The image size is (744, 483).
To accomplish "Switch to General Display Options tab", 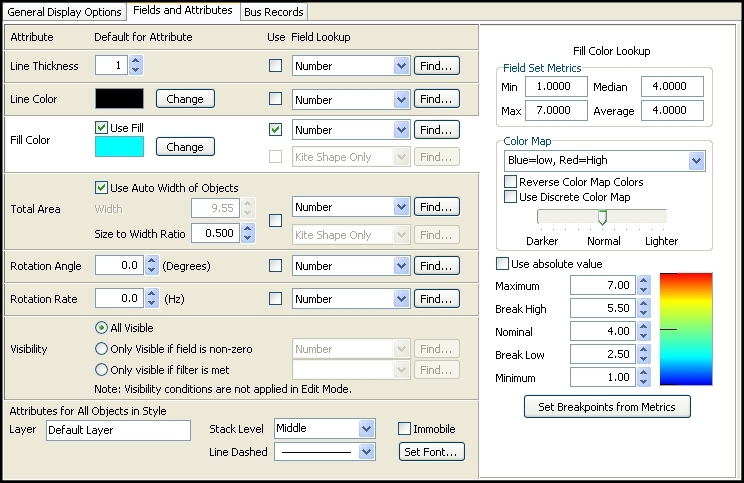I will (65, 12).
